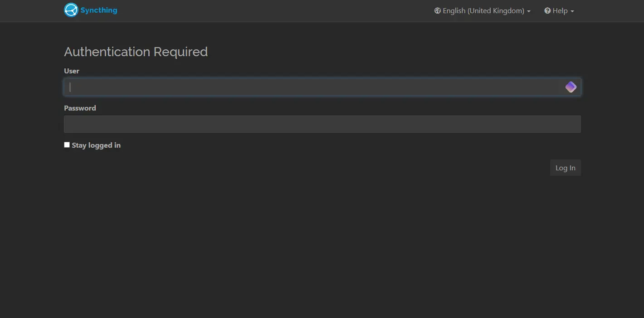Click the Syncthing logo icon
Screen dimensions: 644x318
pos(71,10)
